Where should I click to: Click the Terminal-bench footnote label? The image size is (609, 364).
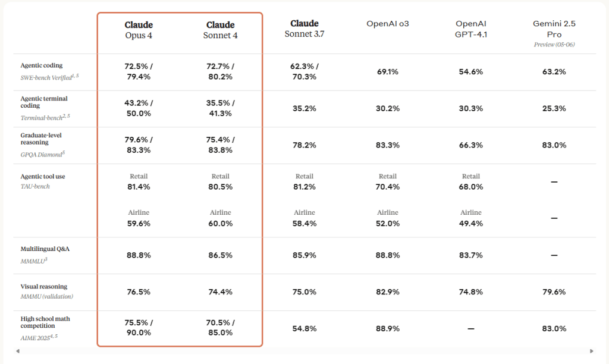(45, 117)
